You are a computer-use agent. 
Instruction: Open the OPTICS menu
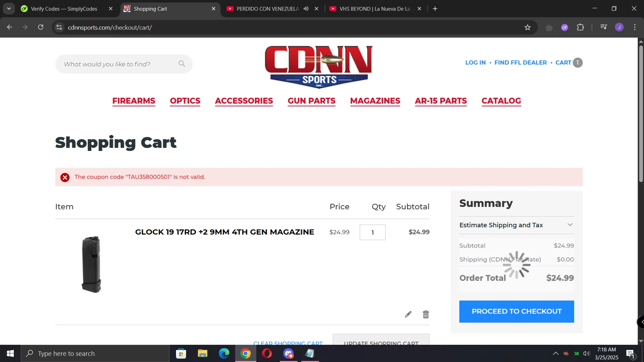pos(185,101)
